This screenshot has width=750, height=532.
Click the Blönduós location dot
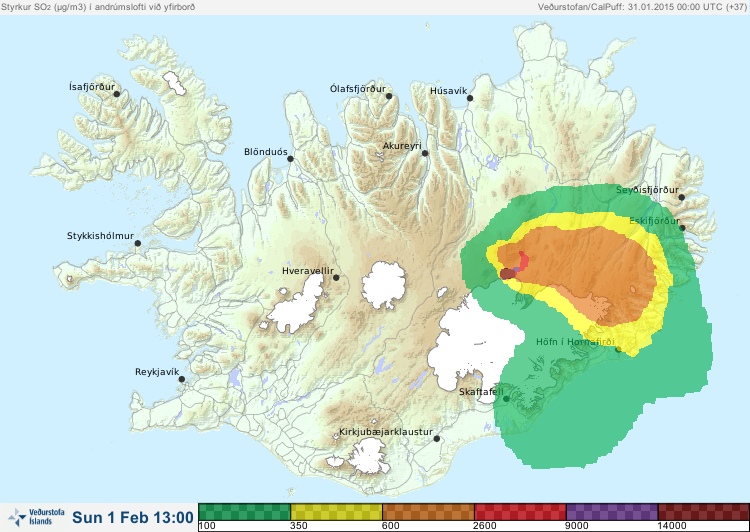click(x=290, y=159)
